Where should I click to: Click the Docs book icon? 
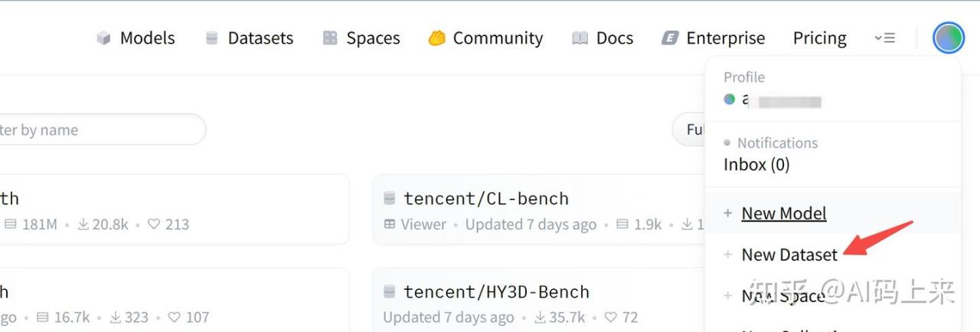click(x=580, y=38)
